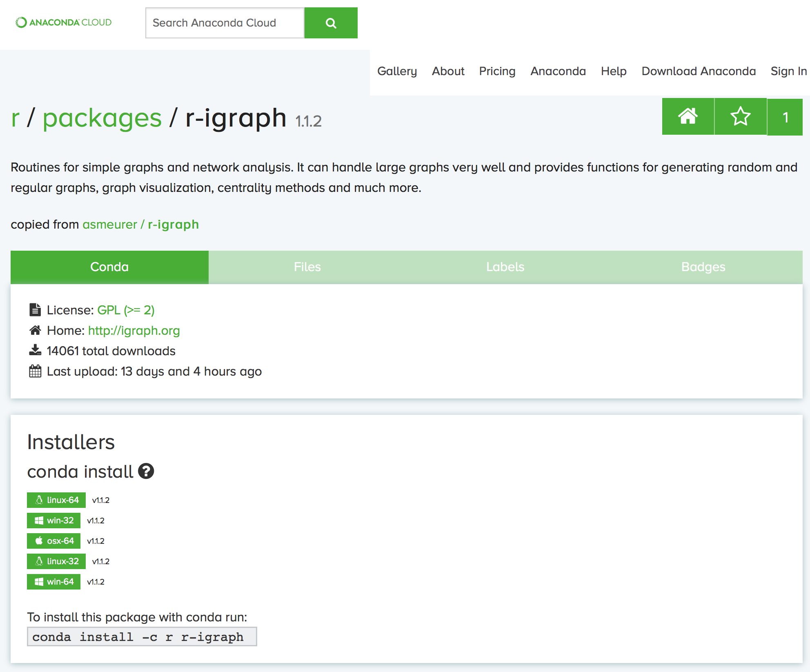Open the About page link

(448, 71)
